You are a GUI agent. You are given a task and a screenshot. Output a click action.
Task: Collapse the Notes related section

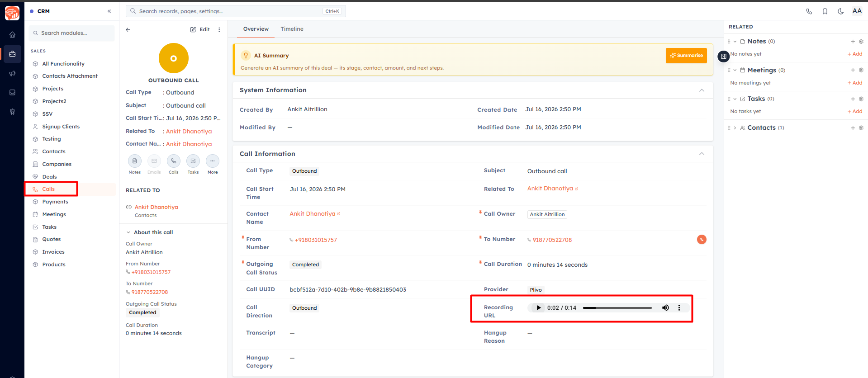click(x=735, y=42)
